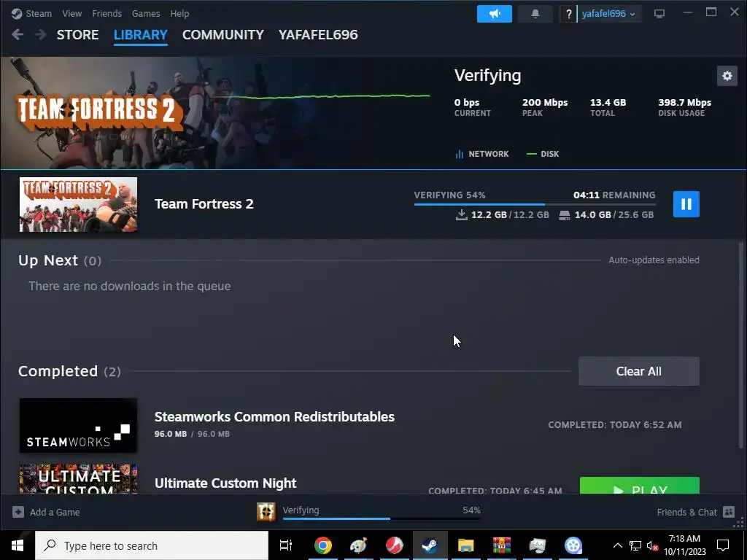This screenshot has width=747, height=560.
Task: Open the Paint app from taskbar
Action: click(358, 545)
